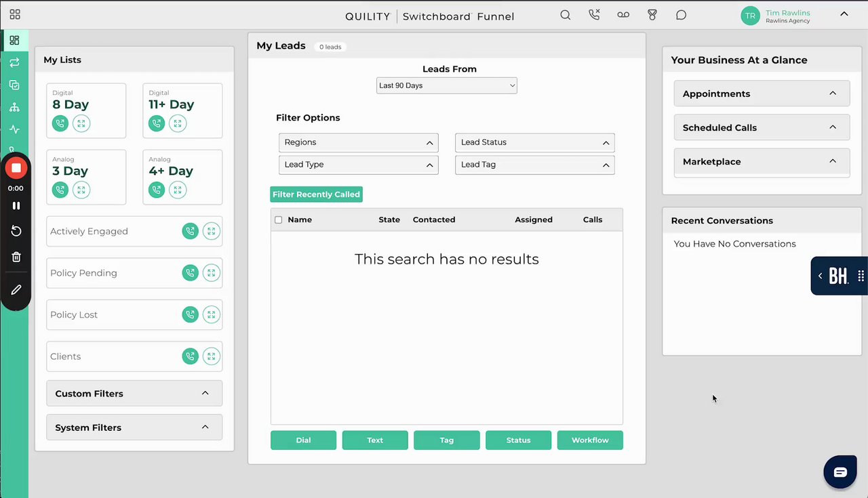The image size is (868, 498).
Task: Sort leads by Calls column
Action: click(x=593, y=220)
